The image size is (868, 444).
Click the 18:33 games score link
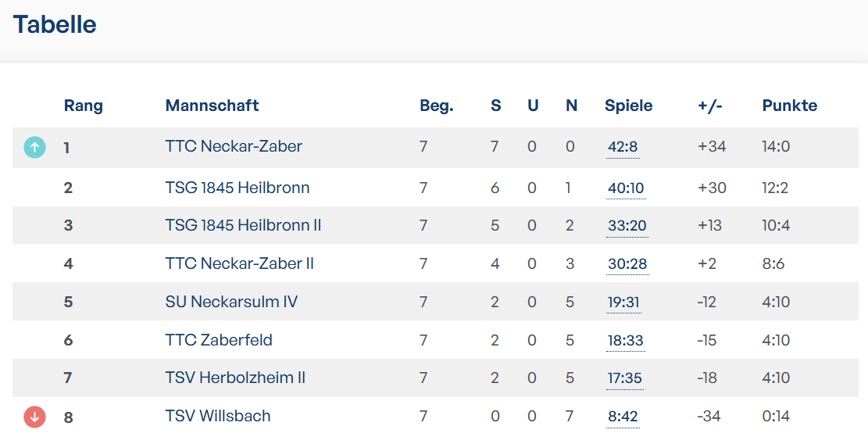626,341
